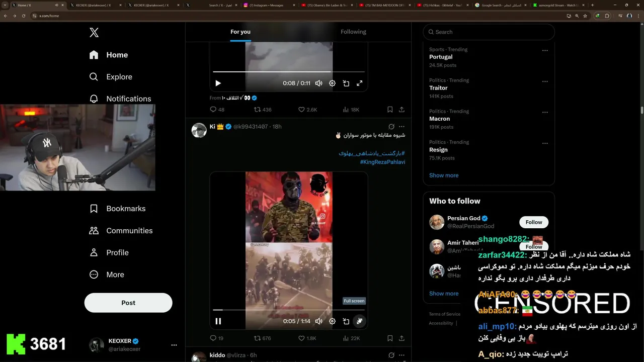This screenshot has height=362, width=644.
Task: Switch to the For you tab
Action: click(x=240, y=32)
